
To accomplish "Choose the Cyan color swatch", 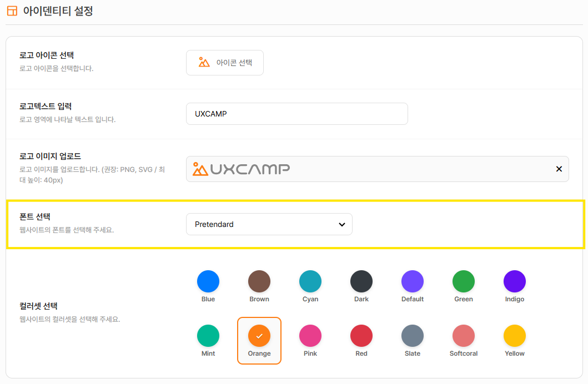I will [x=310, y=282].
